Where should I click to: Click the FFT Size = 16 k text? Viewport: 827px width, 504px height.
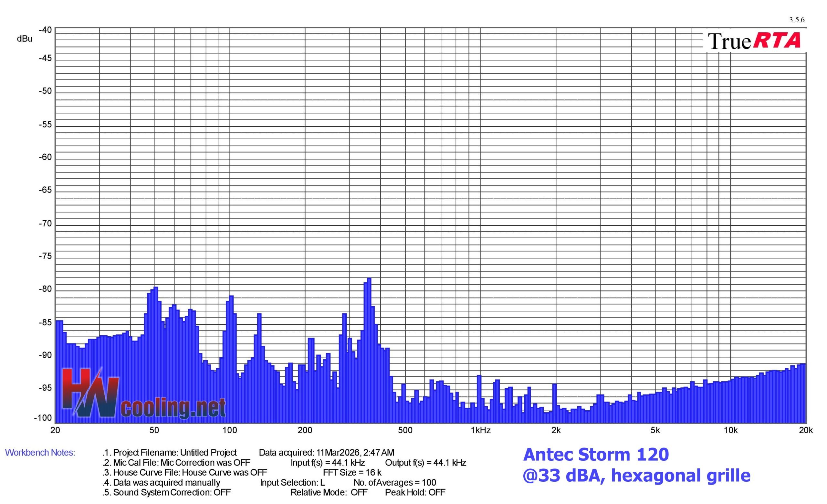[x=352, y=472]
